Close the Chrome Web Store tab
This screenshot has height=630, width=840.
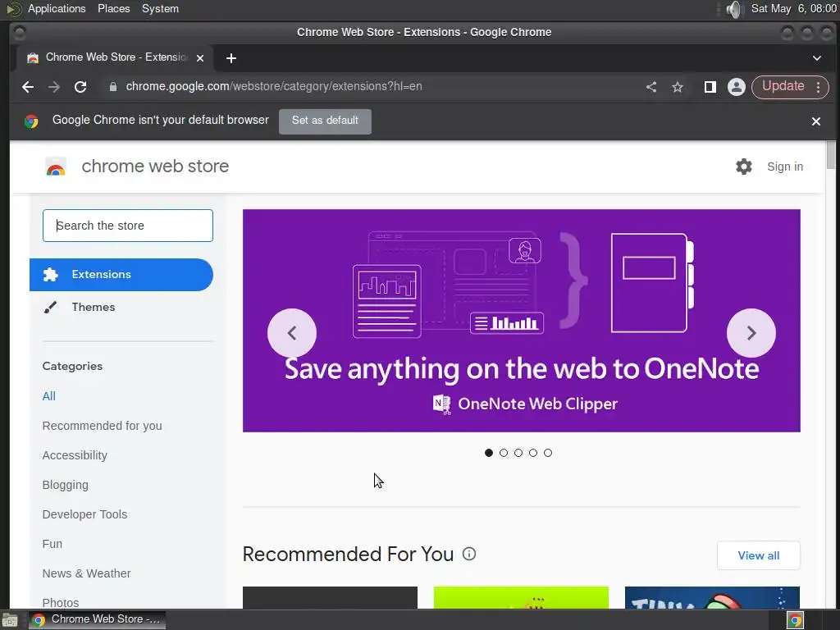pos(200,58)
